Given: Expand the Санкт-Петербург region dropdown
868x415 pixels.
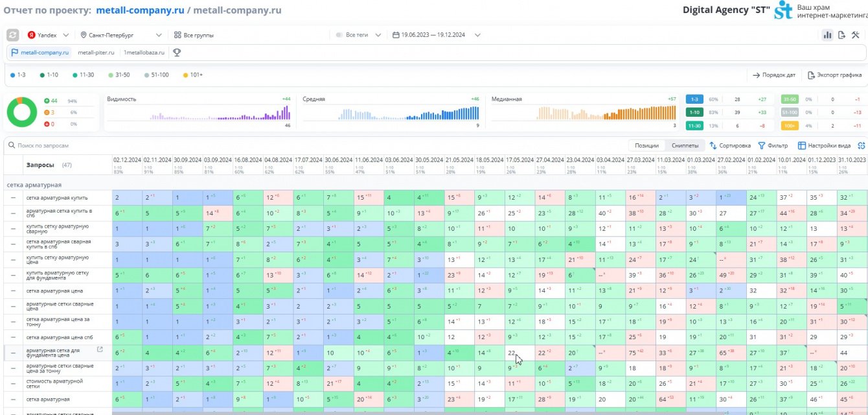Looking at the screenshot, I should (x=122, y=35).
